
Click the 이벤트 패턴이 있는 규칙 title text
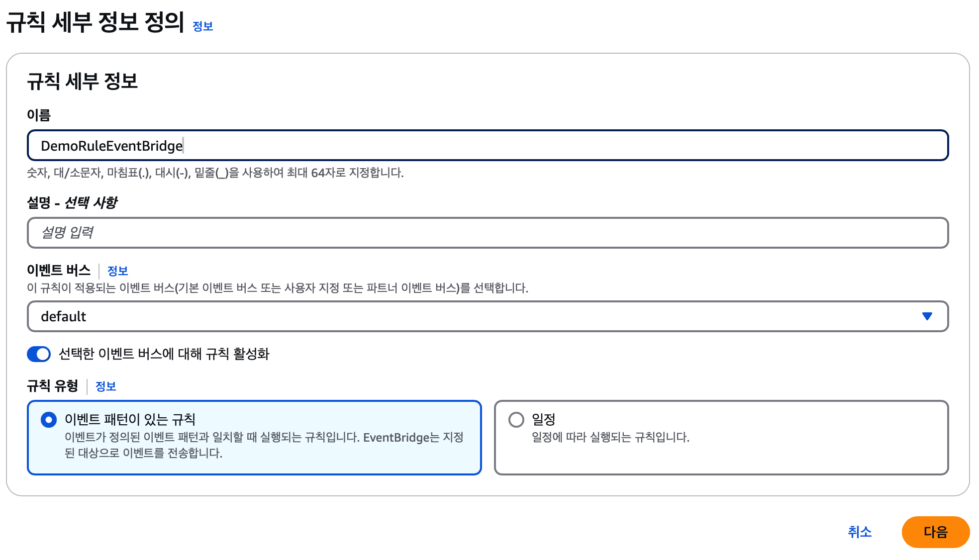click(130, 420)
